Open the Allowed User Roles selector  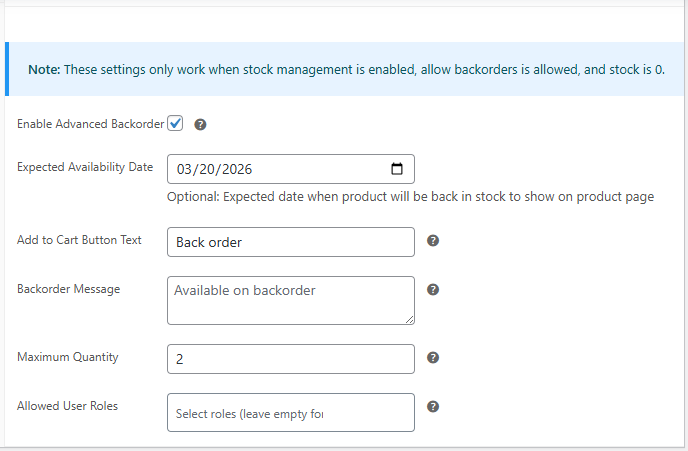(x=290, y=412)
